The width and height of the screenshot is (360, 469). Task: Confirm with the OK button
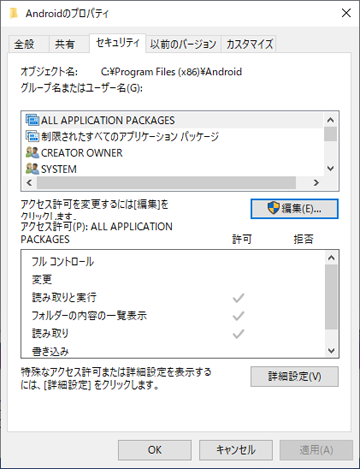pos(155,450)
